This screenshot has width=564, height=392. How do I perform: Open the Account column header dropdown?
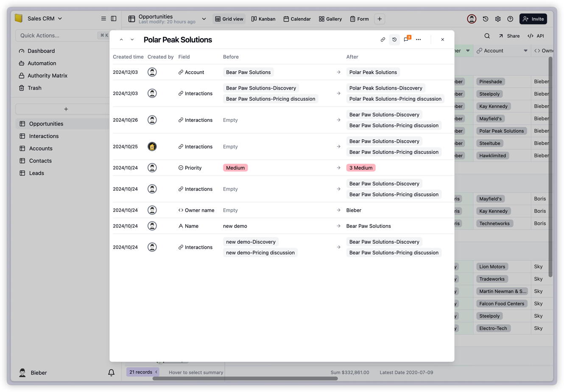(x=526, y=50)
